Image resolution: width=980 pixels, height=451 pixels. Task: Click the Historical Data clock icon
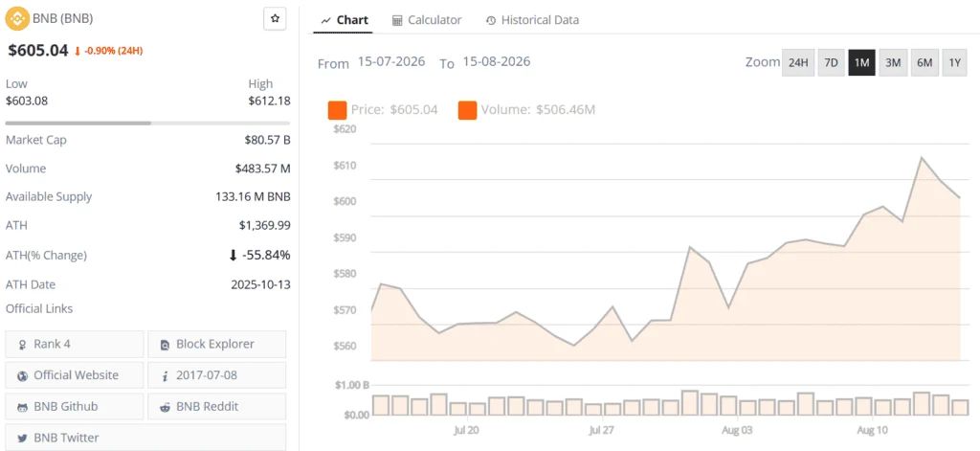pyautogui.click(x=491, y=21)
